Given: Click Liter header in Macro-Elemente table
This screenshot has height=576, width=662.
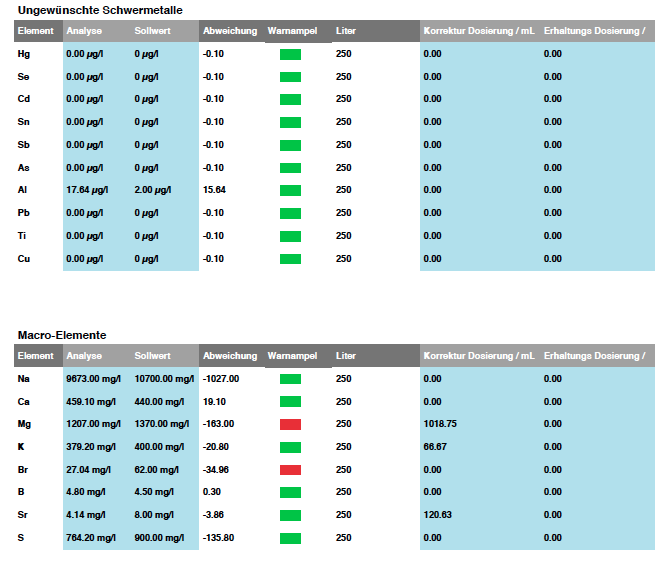Looking at the screenshot, I should (x=346, y=356).
